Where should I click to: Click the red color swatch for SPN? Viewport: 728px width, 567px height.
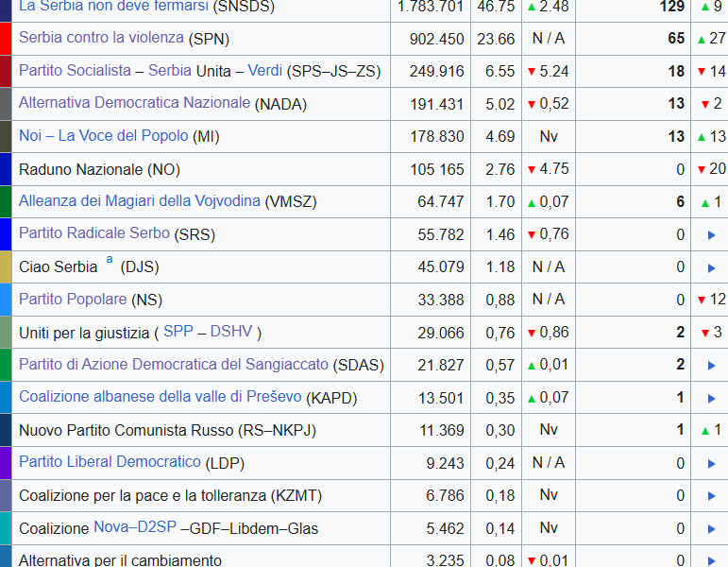click(x=6, y=39)
